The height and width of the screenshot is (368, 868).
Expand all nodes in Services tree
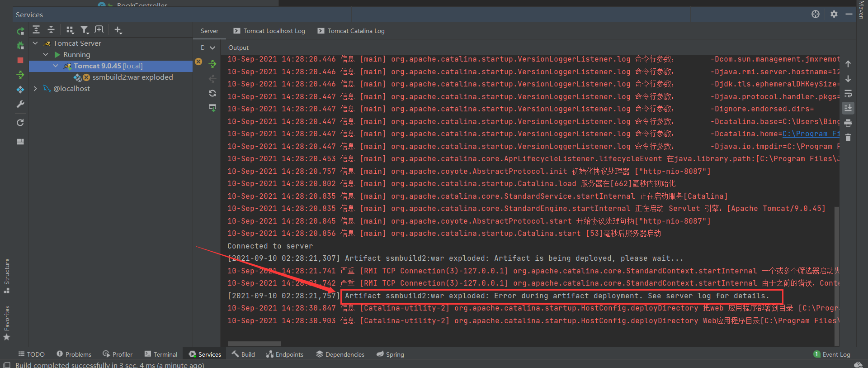click(36, 30)
